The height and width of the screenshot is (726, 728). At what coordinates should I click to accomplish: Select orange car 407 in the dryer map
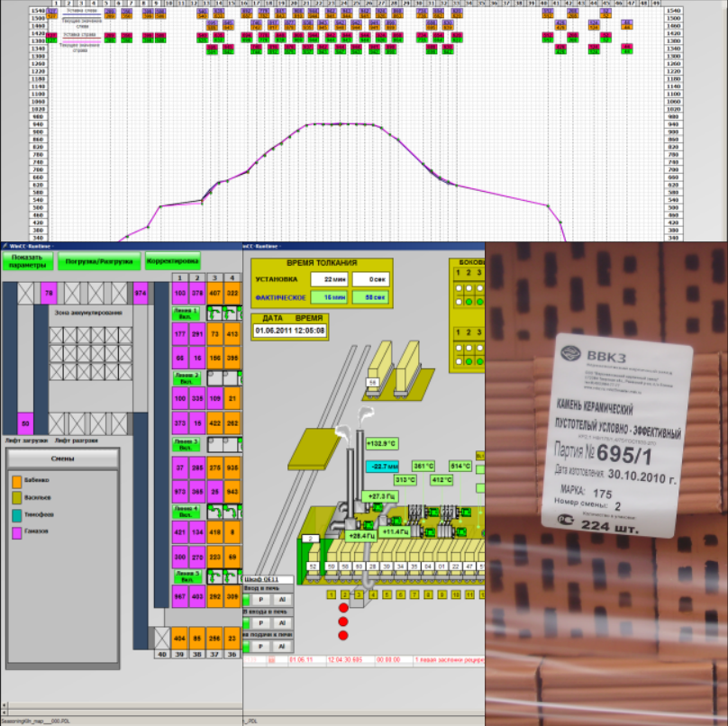[x=214, y=294]
